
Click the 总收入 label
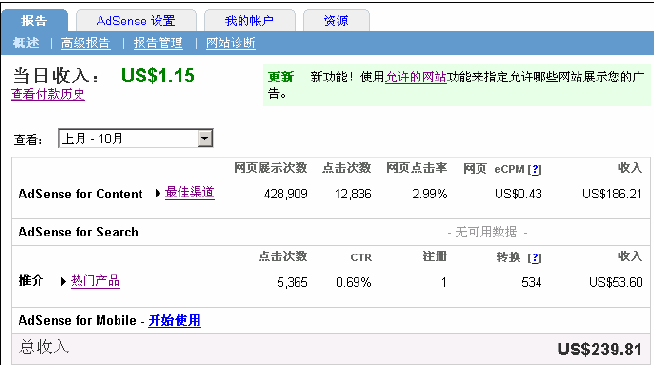(x=44, y=347)
